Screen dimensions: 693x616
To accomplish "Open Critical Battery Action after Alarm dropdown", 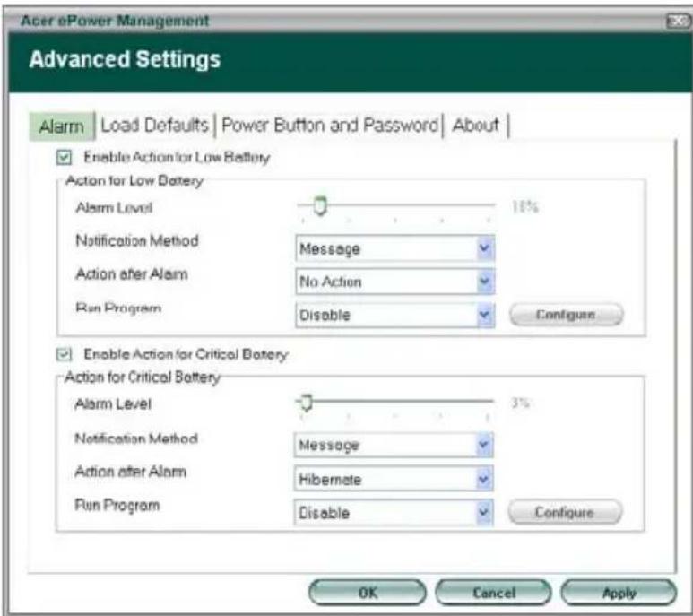I will [x=394, y=479].
